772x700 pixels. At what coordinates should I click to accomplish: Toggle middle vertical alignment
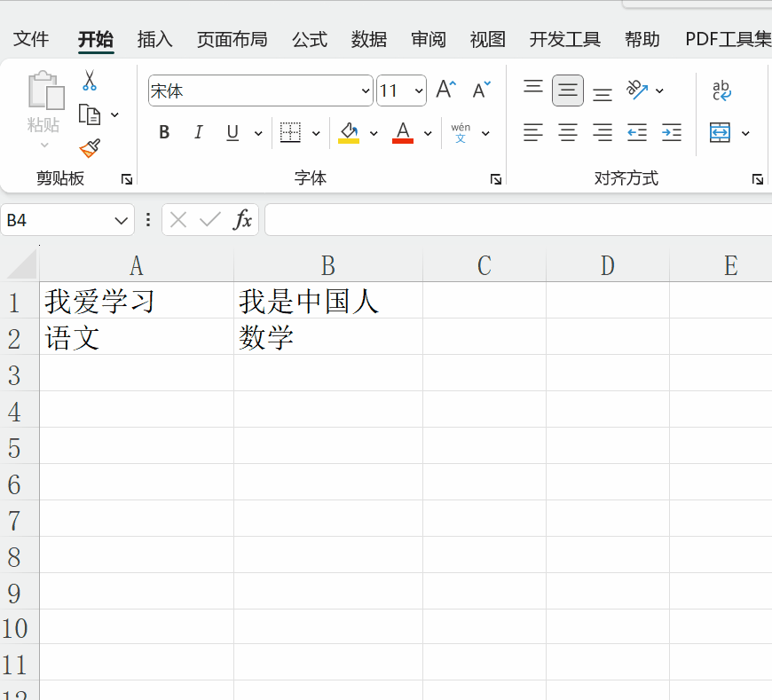[x=568, y=90]
